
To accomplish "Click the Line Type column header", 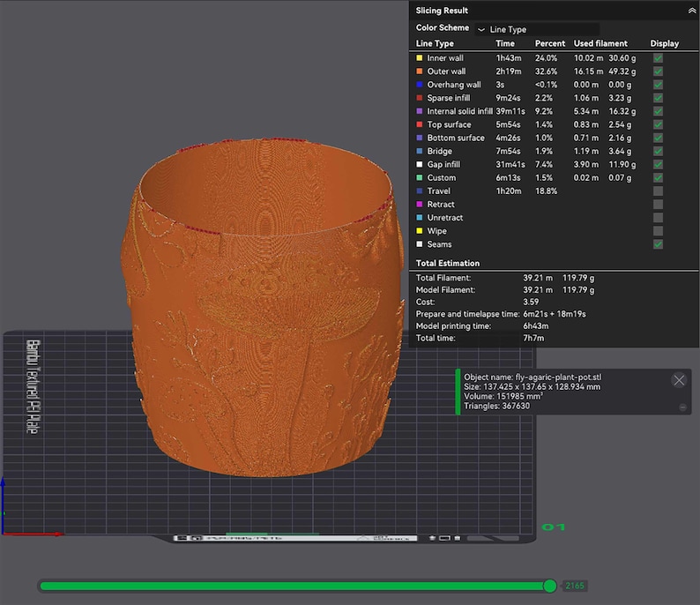I will (435, 43).
